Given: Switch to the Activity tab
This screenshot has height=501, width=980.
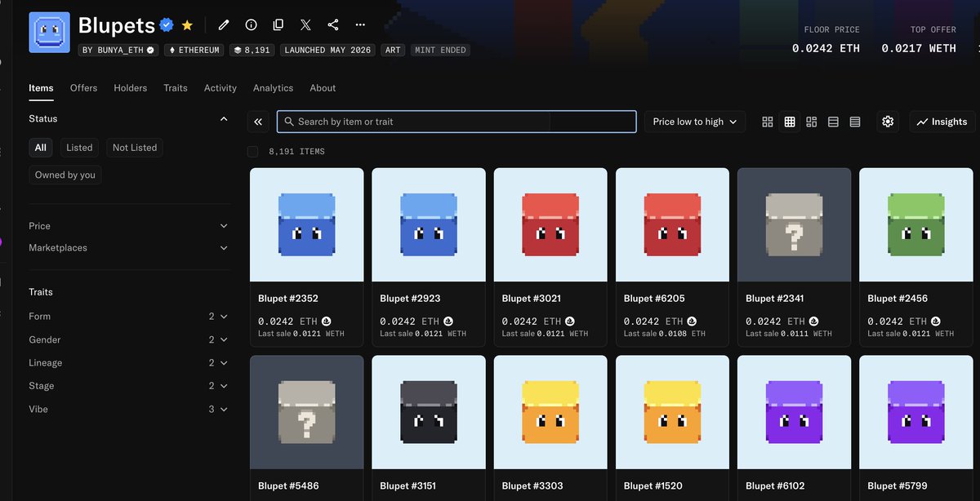Looking at the screenshot, I should (220, 88).
